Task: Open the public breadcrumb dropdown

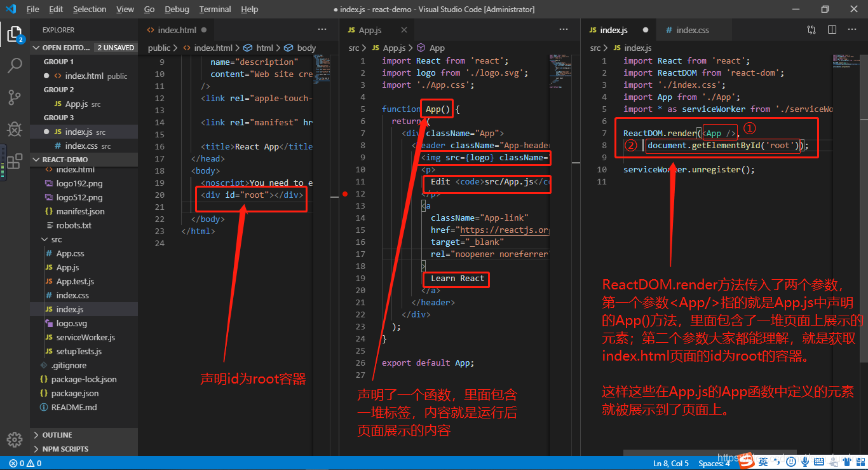Action: click(x=159, y=48)
